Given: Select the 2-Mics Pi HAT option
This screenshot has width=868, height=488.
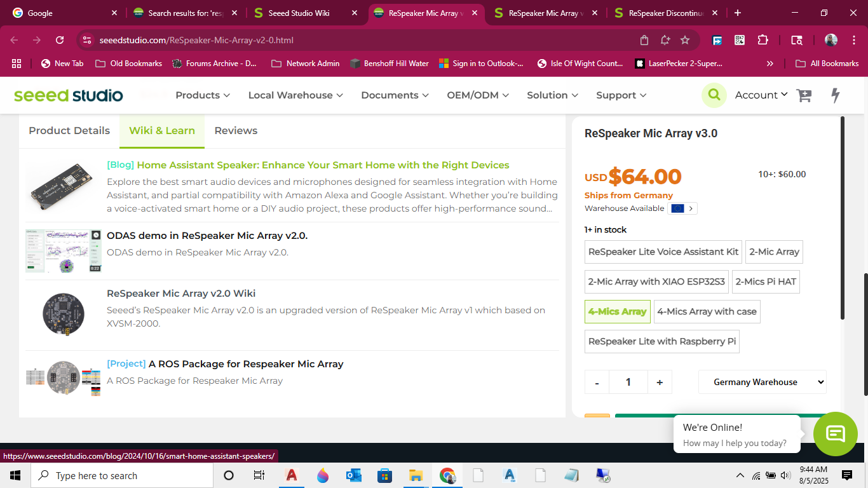Looking at the screenshot, I should (766, 281).
